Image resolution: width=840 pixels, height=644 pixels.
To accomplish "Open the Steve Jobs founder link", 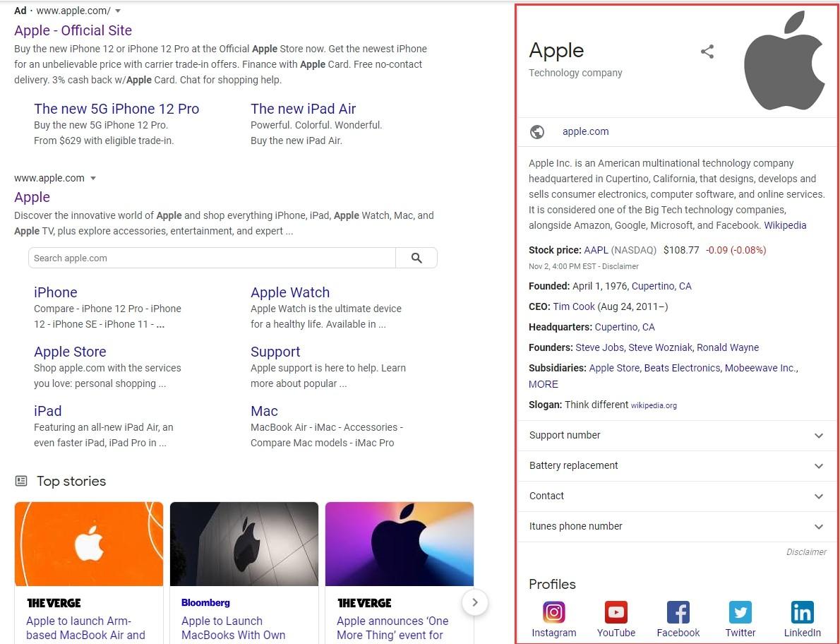I will [x=599, y=347].
